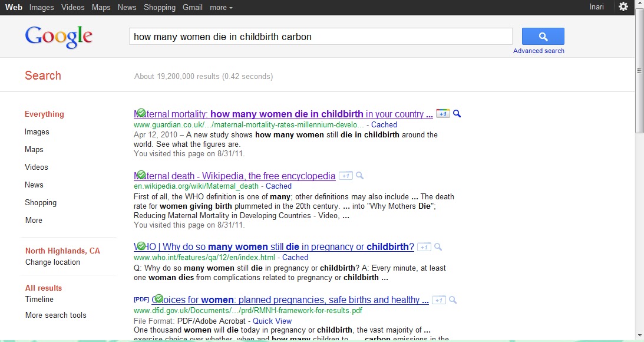Click the www.who.int green URL text
644x342 pixels.
click(204, 258)
